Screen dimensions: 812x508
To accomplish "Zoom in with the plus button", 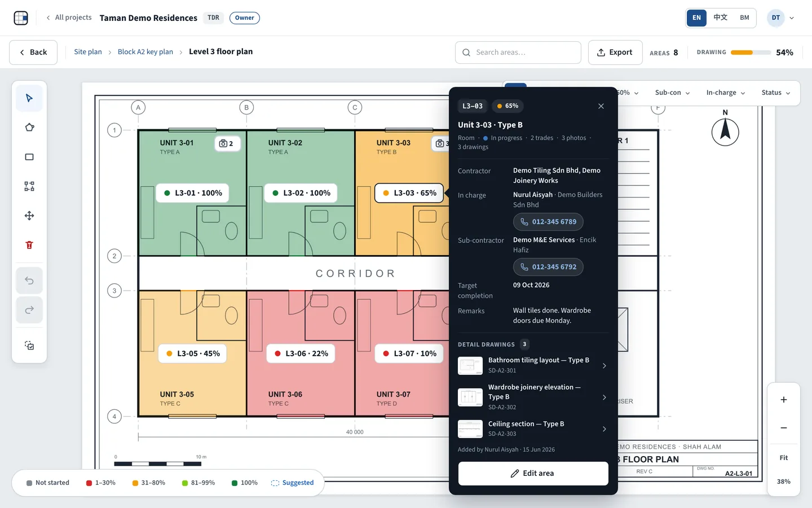I will pos(784,400).
